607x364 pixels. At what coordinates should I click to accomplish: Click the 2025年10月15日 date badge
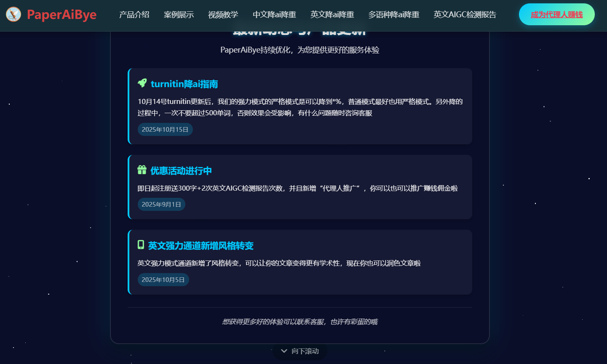[165, 130]
